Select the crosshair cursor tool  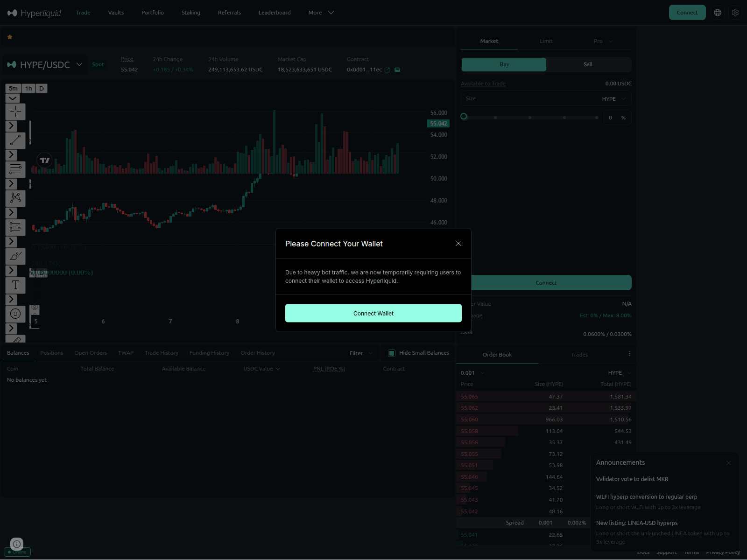click(15, 112)
